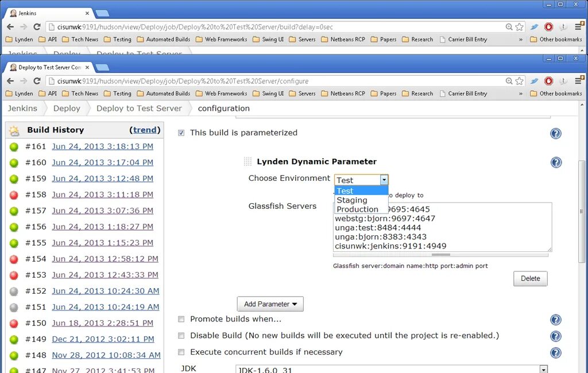Click the red status ball of build #154
The image size is (588, 373).
14,259
